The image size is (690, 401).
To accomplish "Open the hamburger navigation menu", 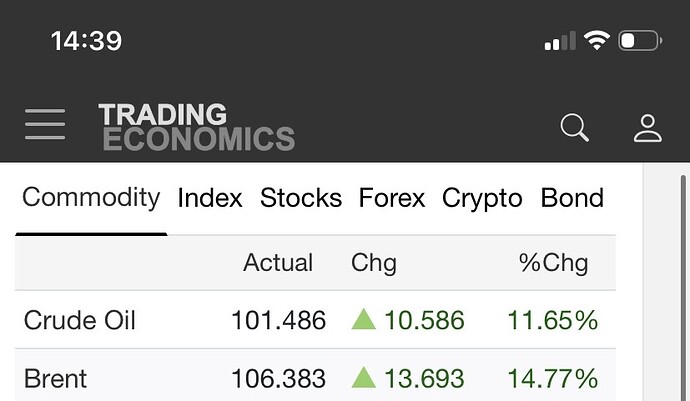I will [x=45, y=125].
